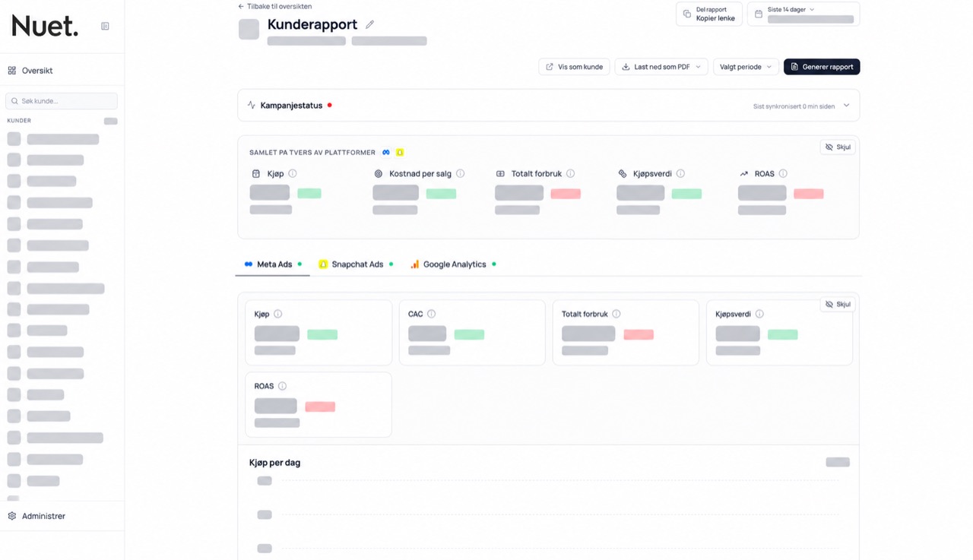
Task: Click info icon next to Kostnad per salg
Action: (460, 173)
